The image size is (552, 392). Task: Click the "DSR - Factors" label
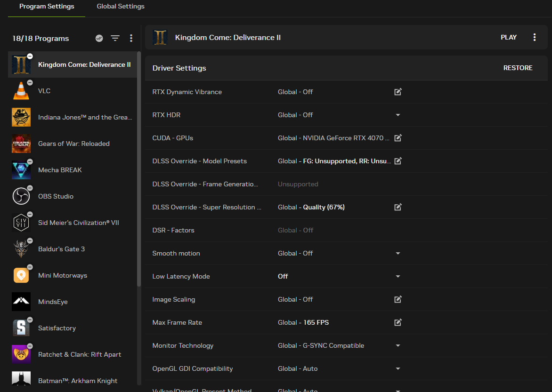[173, 230]
